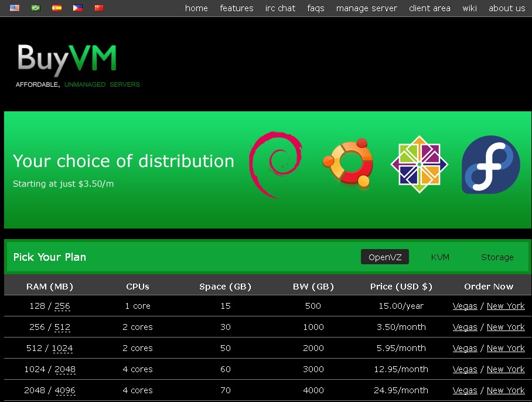
Task: Open the wiki from the top navigation
Action: point(469,8)
